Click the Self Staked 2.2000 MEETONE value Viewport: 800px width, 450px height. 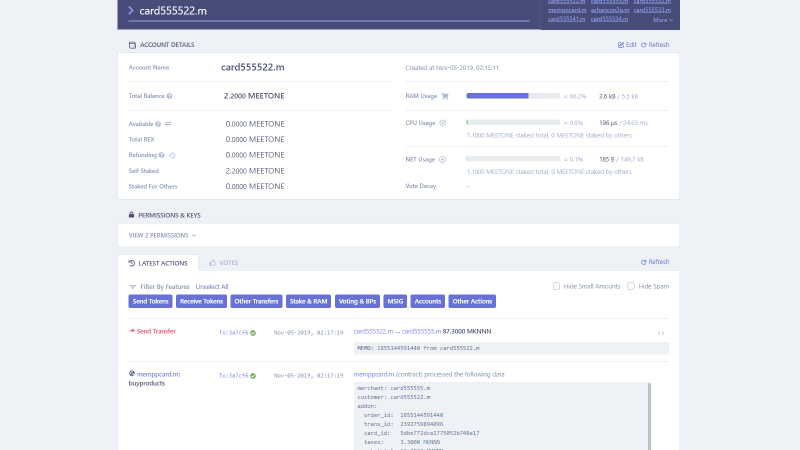255,171
